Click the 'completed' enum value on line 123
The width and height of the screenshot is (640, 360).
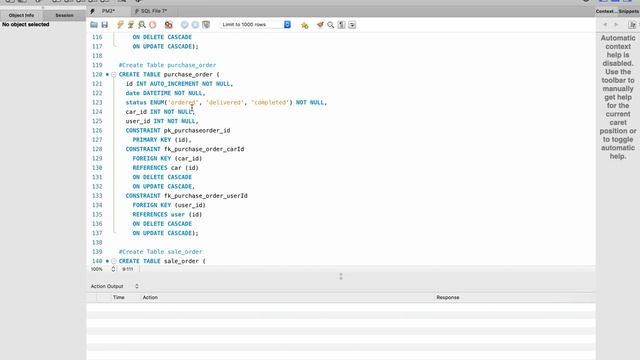tap(270, 102)
